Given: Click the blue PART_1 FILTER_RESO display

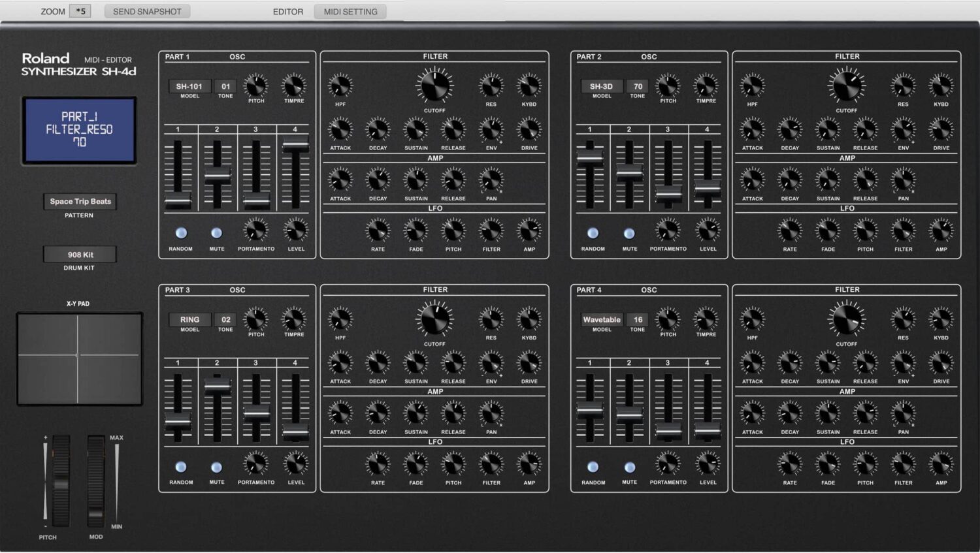Looking at the screenshot, I should click(x=80, y=130).
